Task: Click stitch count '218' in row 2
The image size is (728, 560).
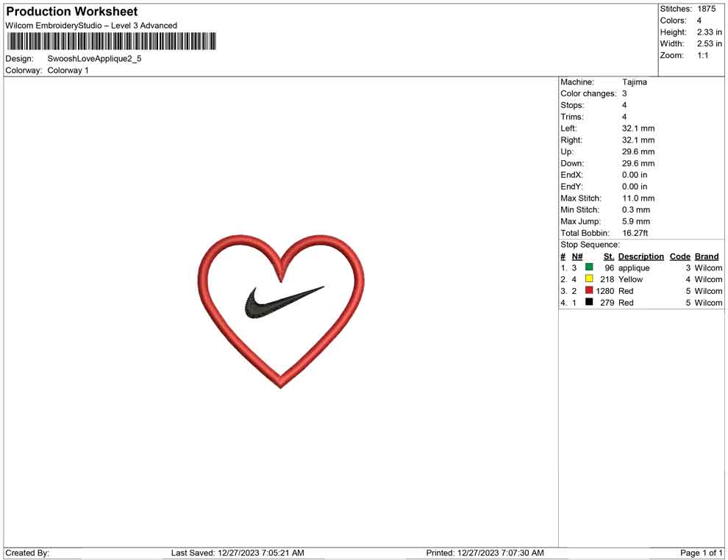Action: (x=607, y=279)
